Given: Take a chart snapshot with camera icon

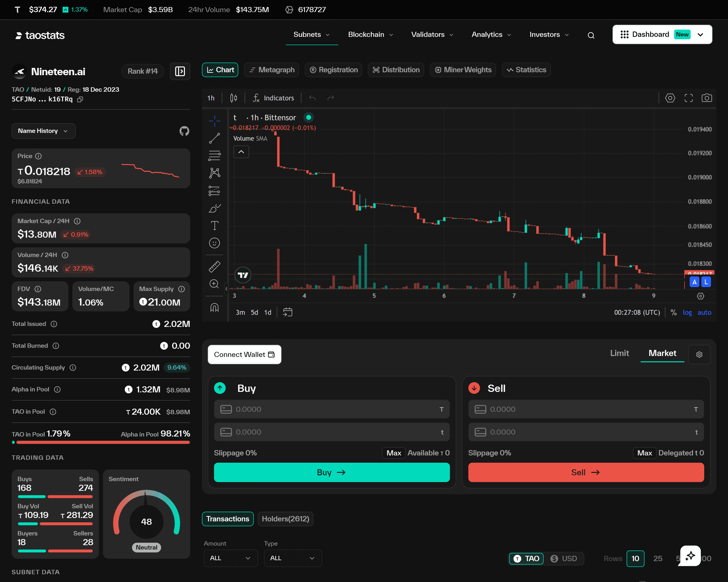Looking at the screenshot, I should (706, 98).
